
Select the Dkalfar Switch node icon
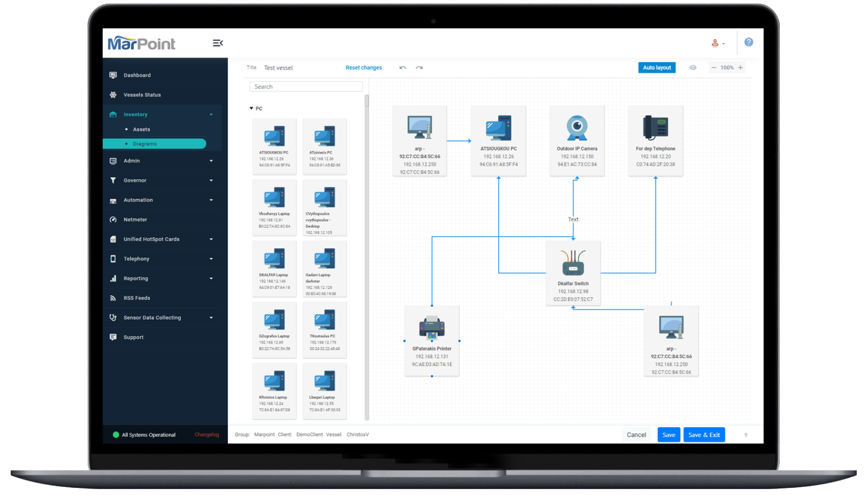[x=573, y=263]
